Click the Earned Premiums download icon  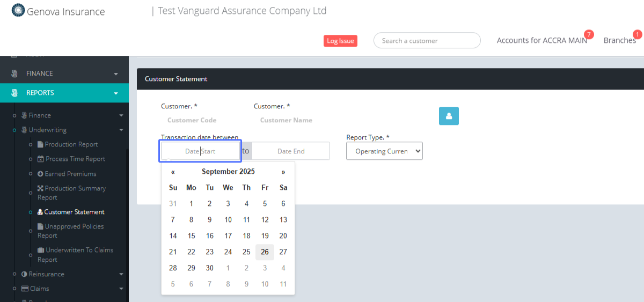[x=40, y=174]
